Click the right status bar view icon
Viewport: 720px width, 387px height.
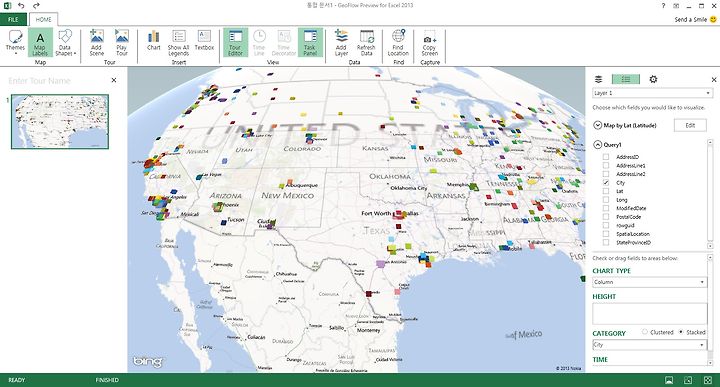(x=707, y=380)
